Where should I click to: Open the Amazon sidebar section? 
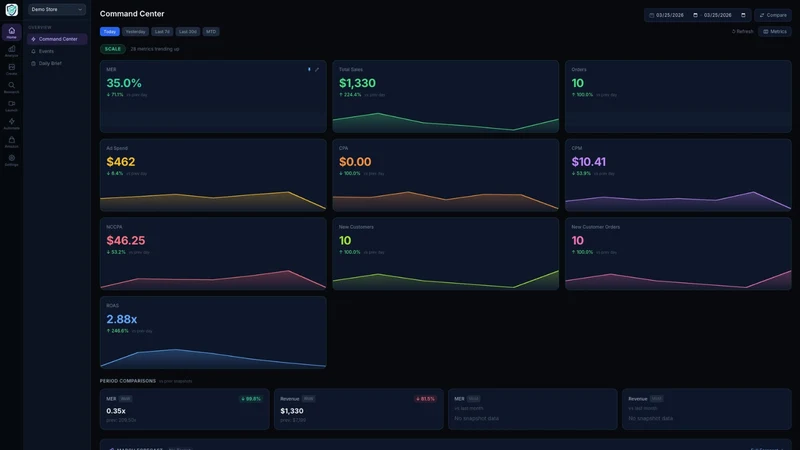click(11, 142)
